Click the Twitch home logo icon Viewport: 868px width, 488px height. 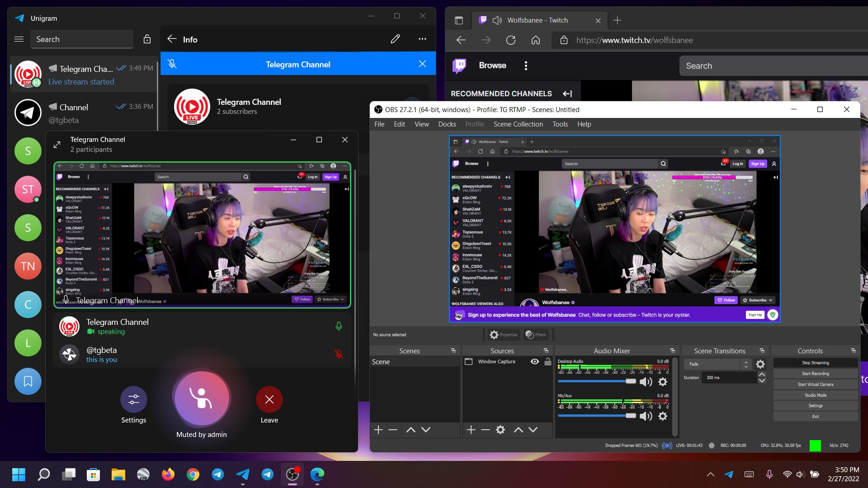459,66
